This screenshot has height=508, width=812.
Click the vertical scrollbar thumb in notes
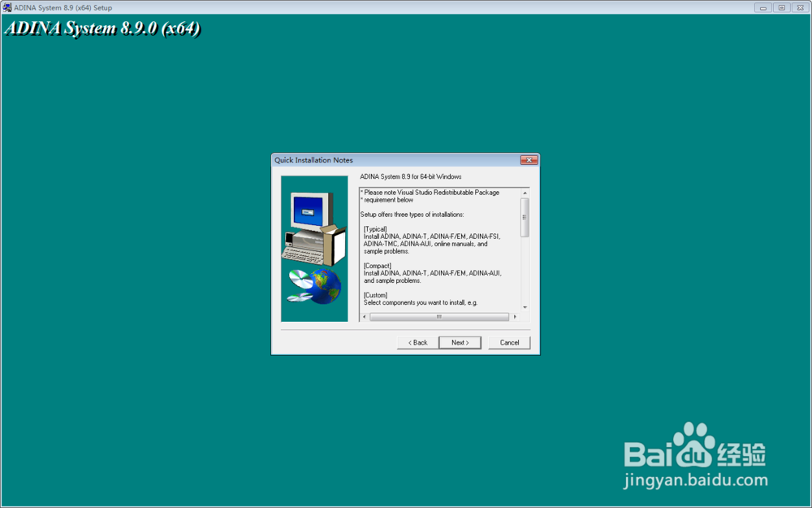coord(525,217)
